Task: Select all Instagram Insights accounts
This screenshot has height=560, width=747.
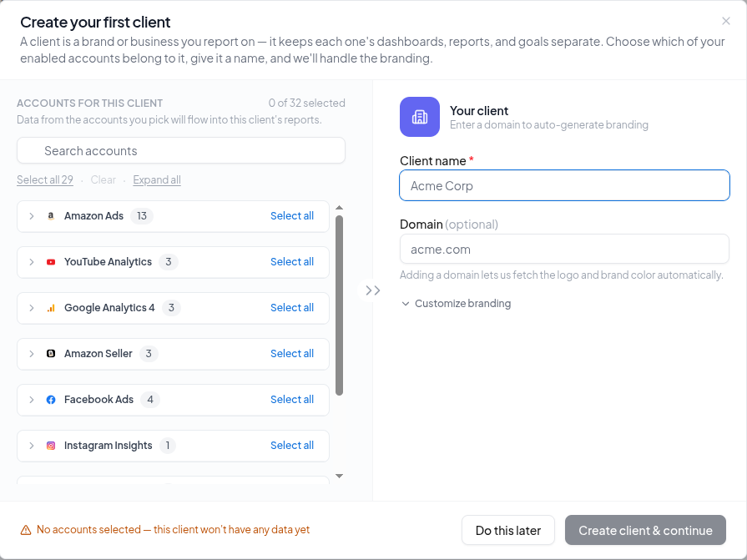Action: [292, 445]
